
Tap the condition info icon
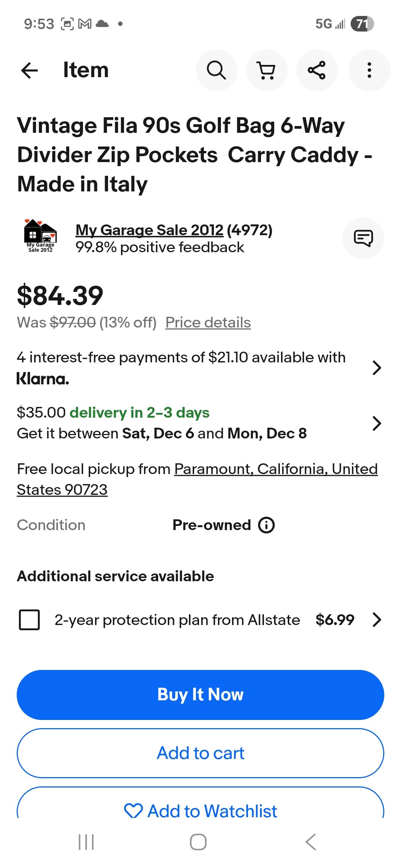(x=267, y=525)
